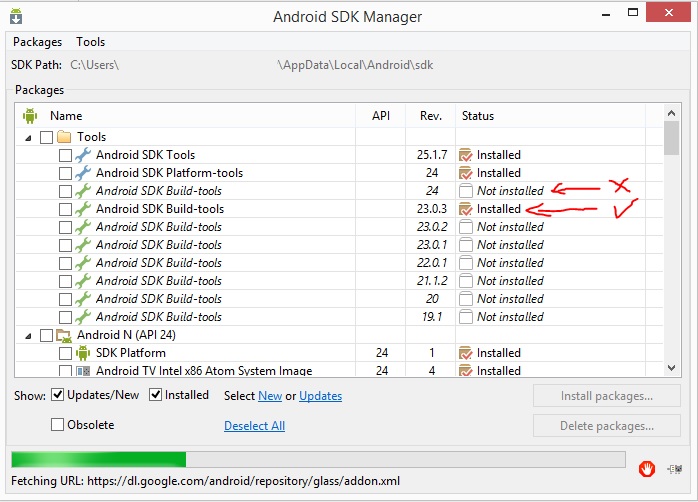
Task: Click the 25.1.7 revision cell
Action: click(432, 155)
